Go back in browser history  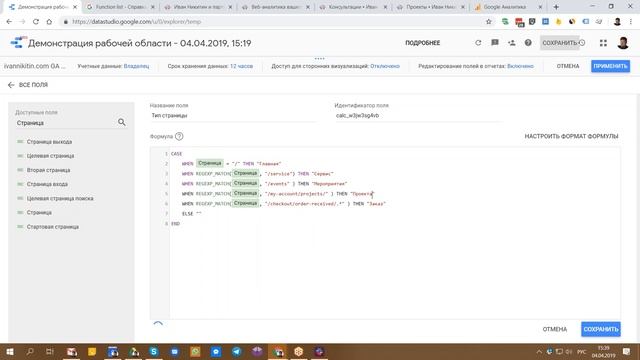point(9,22)
